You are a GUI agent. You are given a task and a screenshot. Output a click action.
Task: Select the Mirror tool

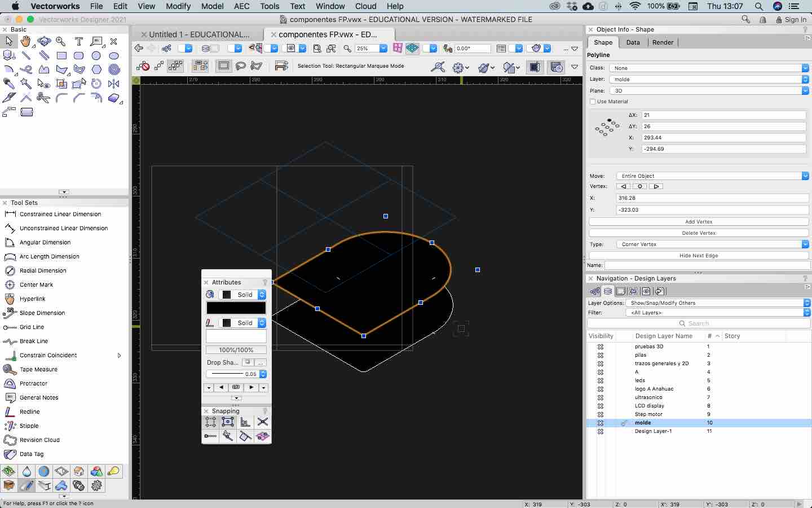click(114, 84)
